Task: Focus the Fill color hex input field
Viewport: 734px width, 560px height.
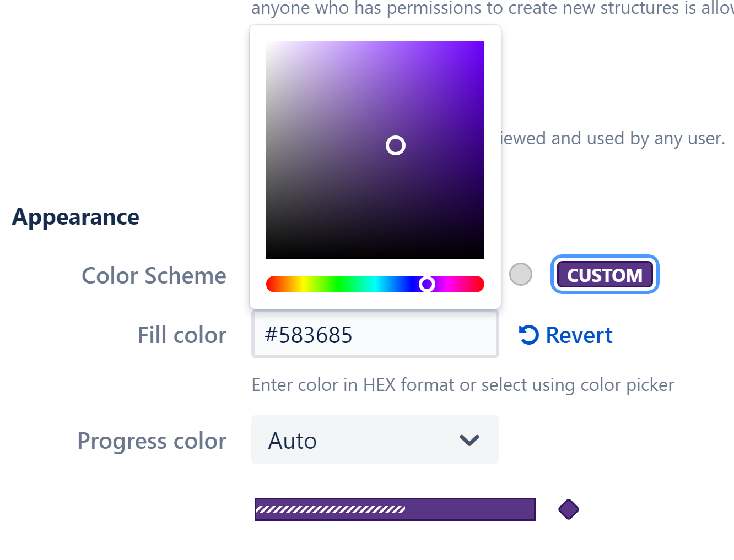Action: pos(375,335)
